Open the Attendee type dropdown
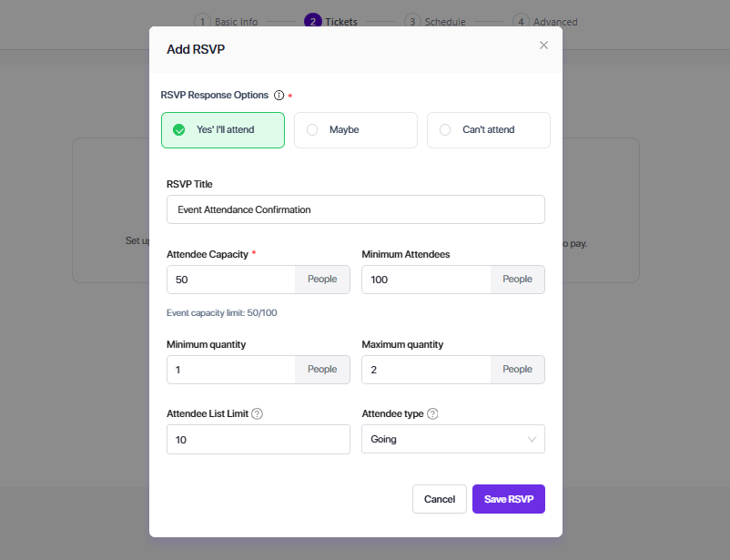This screenshot has height=560, width=730. point(452,439)
